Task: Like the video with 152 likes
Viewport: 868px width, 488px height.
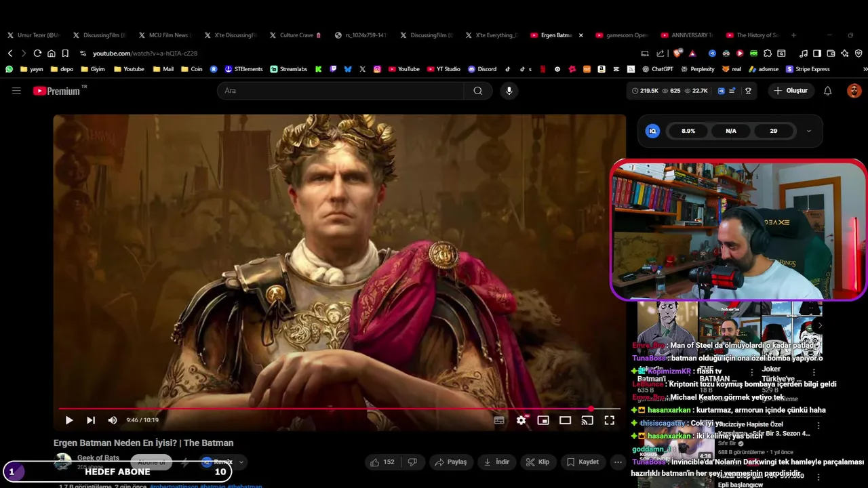Action: click(382, 462)
